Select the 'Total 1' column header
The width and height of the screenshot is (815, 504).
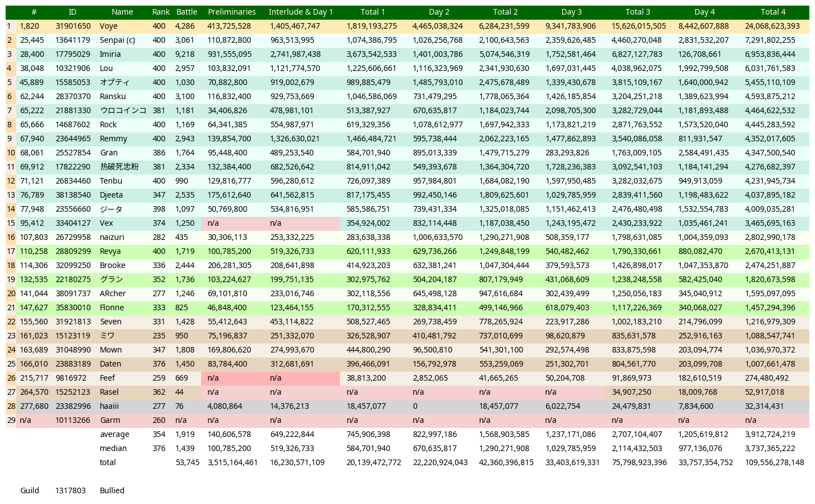(x=373, y=12)
